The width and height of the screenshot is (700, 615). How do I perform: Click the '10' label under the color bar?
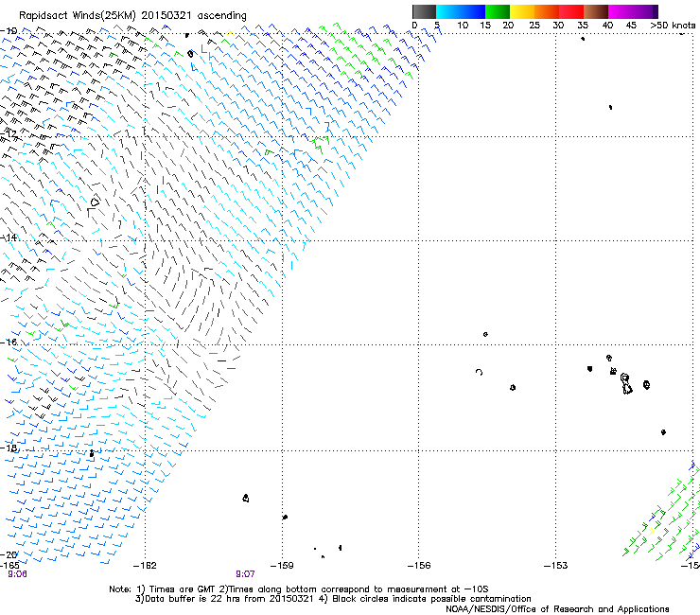click(x=463, y=26)
